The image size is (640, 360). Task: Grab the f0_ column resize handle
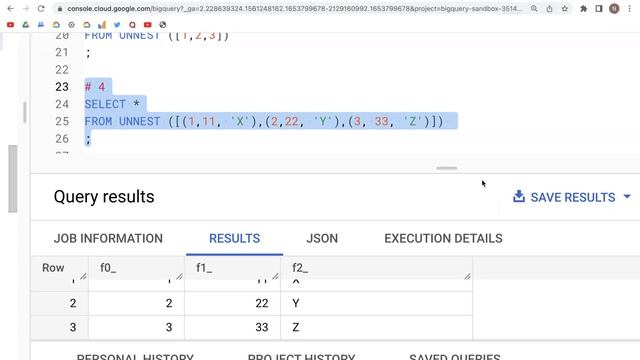coord(179,276)
